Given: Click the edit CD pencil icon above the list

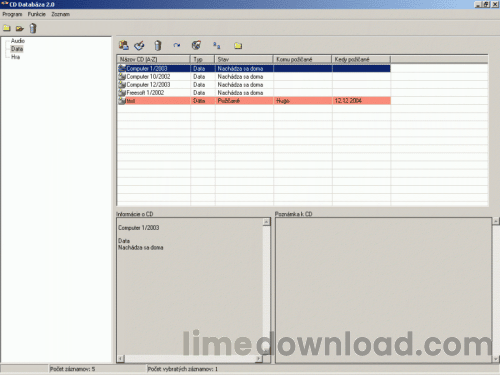Looking at the screenshot, I should click(x=139, y=45).
